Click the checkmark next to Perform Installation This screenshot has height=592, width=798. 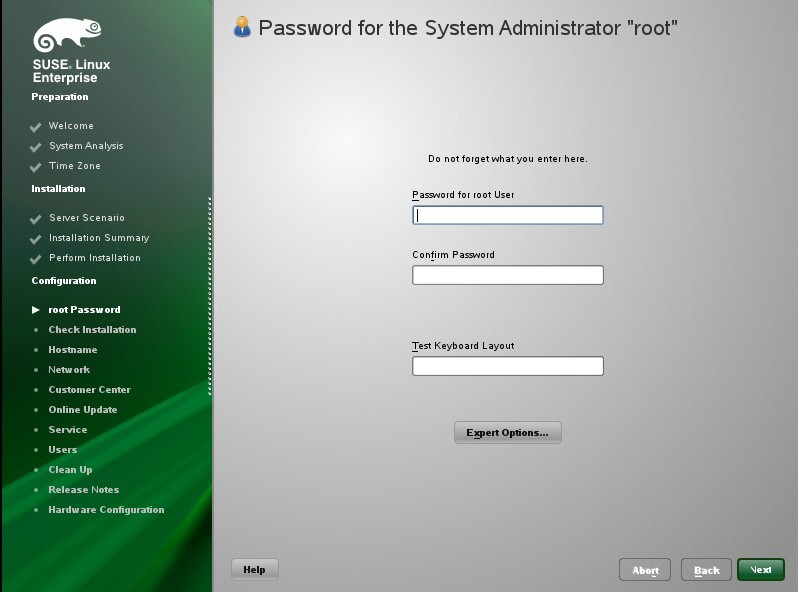(36, 259)
